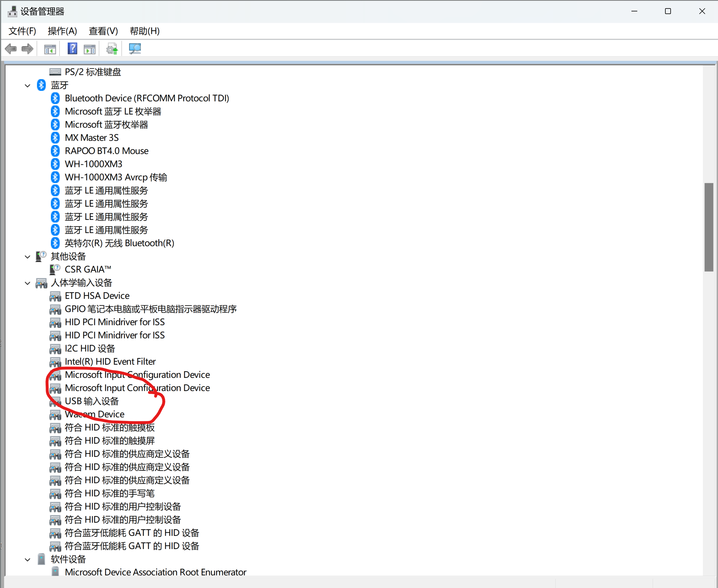This screenshot has height=588, width=718.
Task: Select first 蓝牙 LE 通用属性服务 entry
Action: point(106,190)
